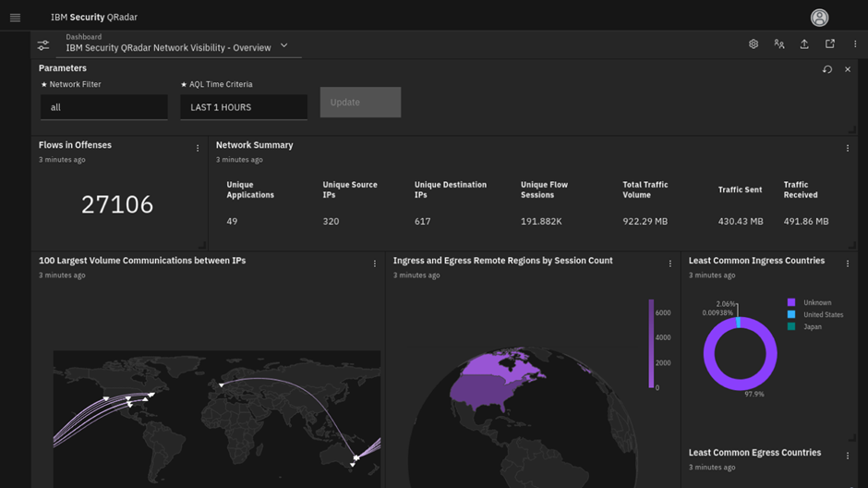
Task: Click the export dashboard upload icon
Action: [x=804, y=43]
